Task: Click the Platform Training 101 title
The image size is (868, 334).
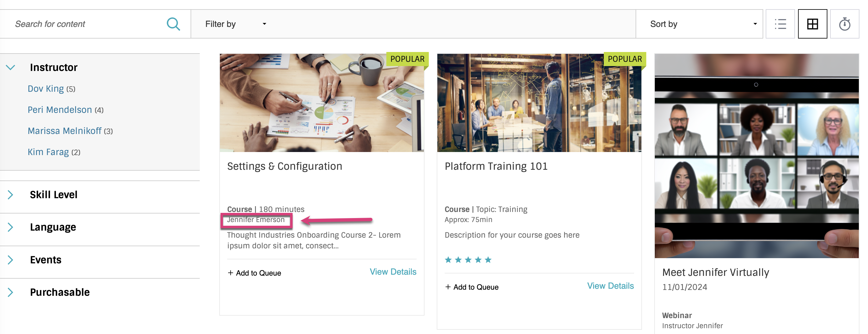Action: pyautogui.click(x=496, y=166)
